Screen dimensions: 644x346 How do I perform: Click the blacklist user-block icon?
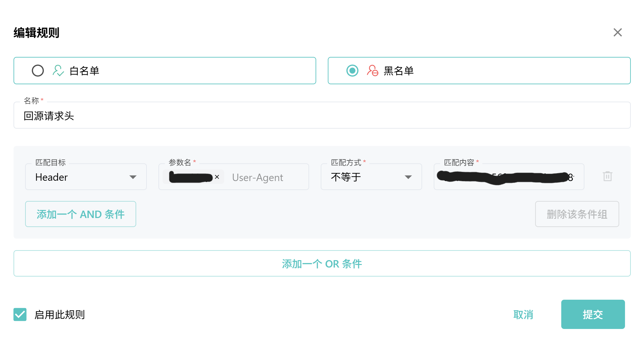(372, 71)
